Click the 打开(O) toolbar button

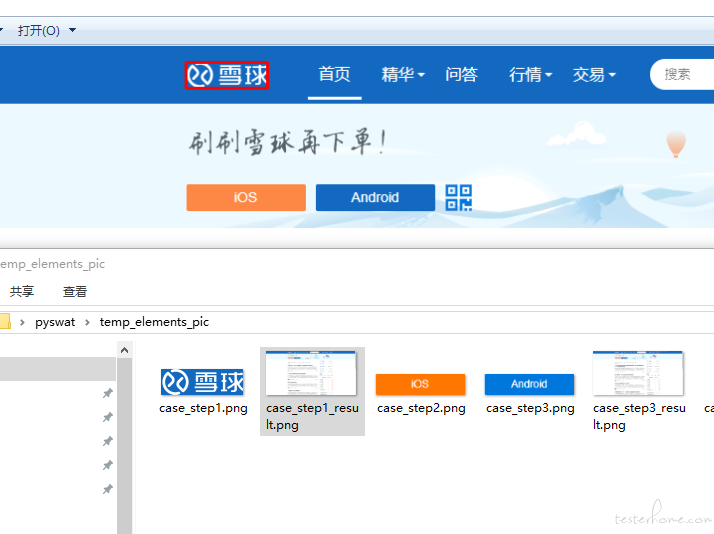[39, 31]
